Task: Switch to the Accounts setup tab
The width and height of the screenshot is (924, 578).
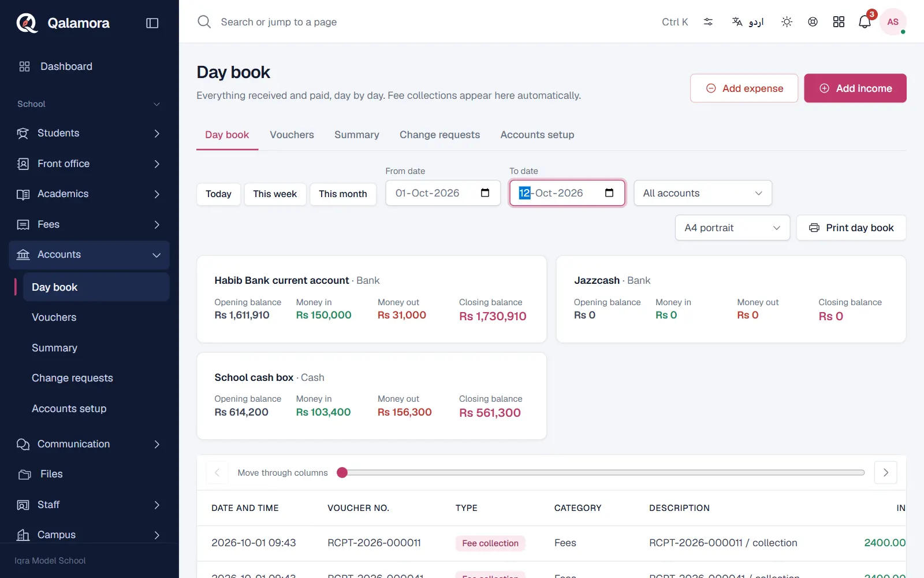Action: click(x=537, y=135)
